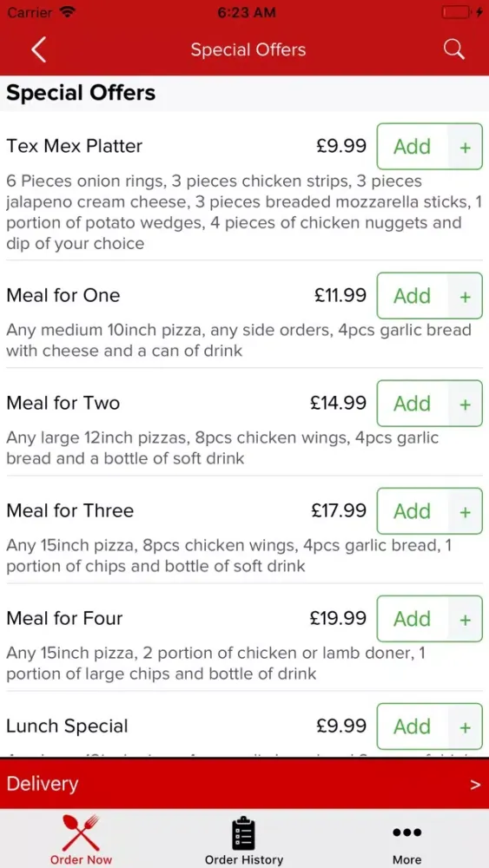Tap the plus on Meal for Four

[x=466, y=619]
